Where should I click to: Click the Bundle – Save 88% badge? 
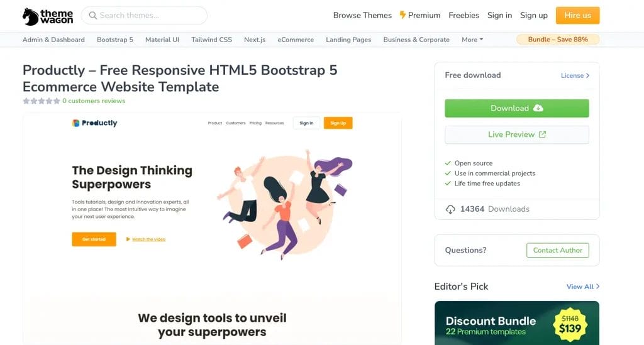pos(558,40)
